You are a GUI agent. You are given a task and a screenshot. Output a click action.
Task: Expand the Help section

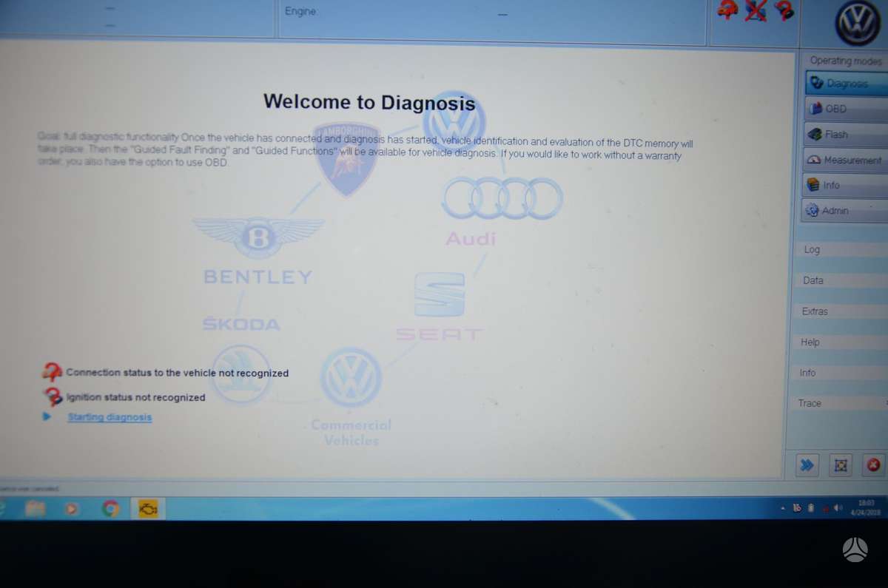tap(839, 342)
